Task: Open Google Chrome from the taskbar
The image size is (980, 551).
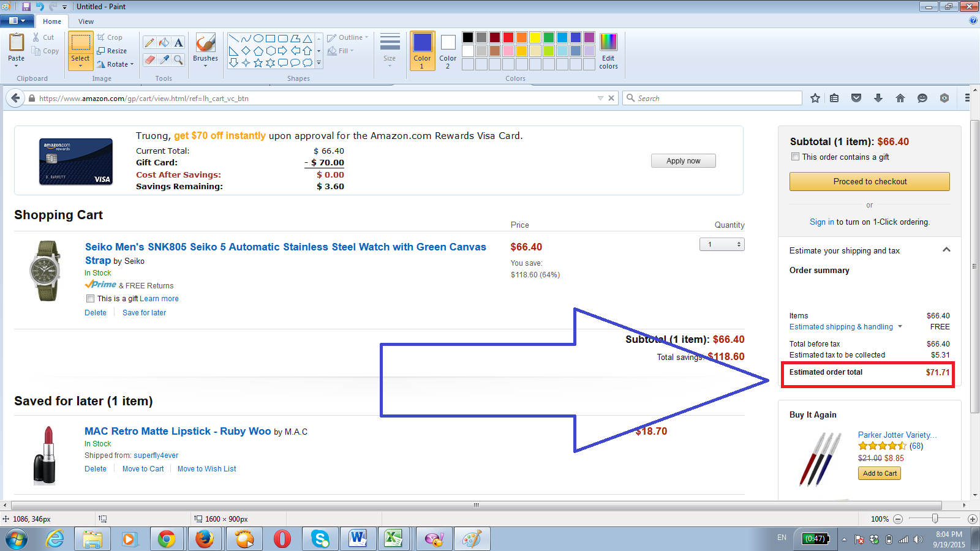Action: coord(166,539)
